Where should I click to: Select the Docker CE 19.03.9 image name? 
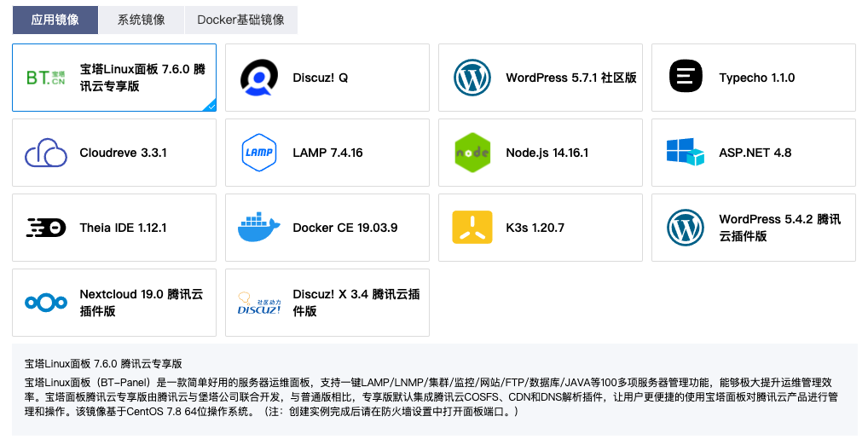344,228
